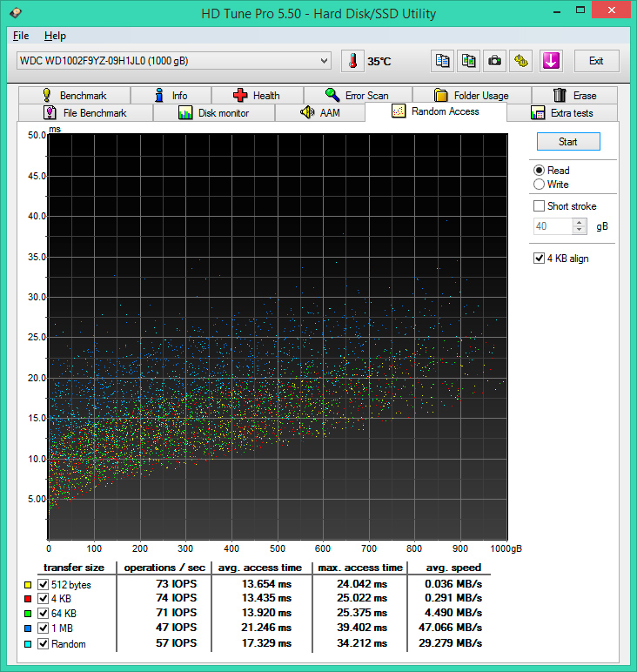The image size is (637, 672).
Task: Enable the Short stroke checkbox
Action: [540, 206]
